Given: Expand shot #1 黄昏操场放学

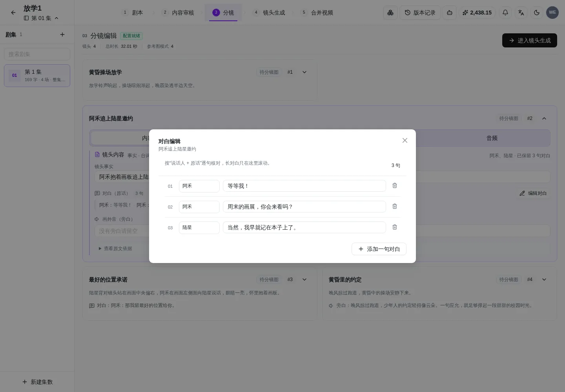Looking at the screenshot, I should point(304,72).
